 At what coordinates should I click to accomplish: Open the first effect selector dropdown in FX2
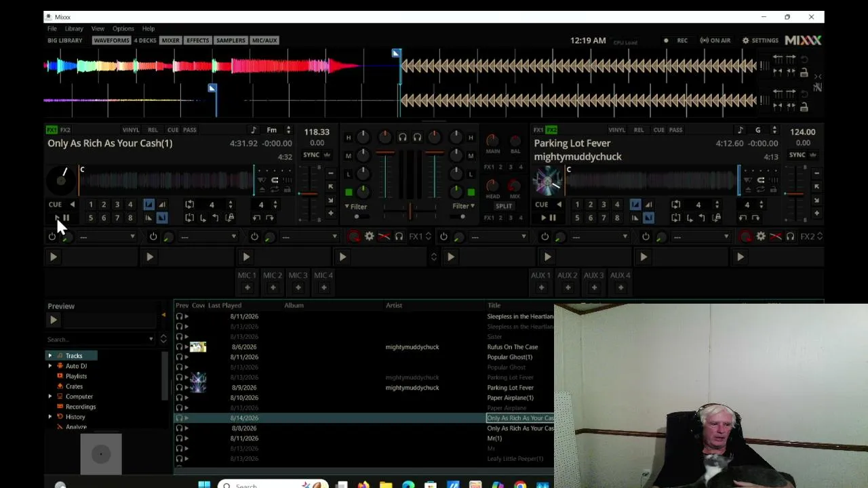pyautogui.click(x=499, y=237)
